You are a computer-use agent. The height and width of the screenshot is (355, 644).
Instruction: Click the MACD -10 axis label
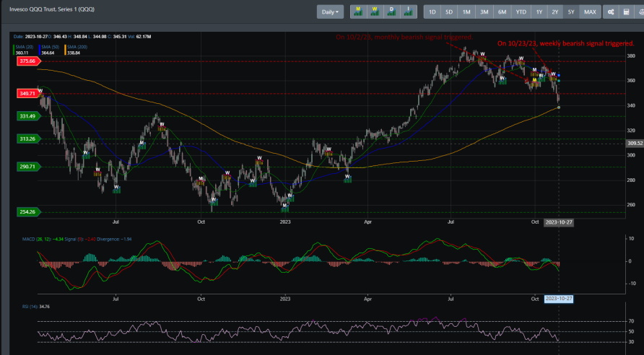(631, 283)
